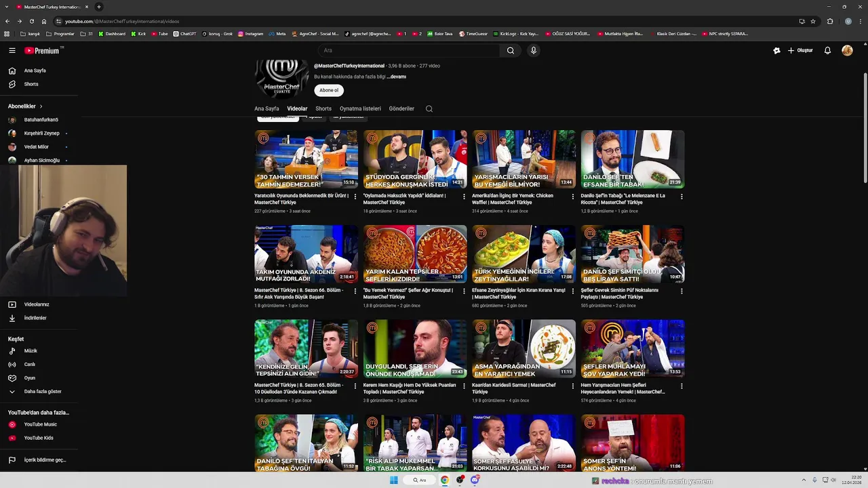
Task: Open the "Oylamada Haksızlık Yapıldı" video title
Action: 404,199
